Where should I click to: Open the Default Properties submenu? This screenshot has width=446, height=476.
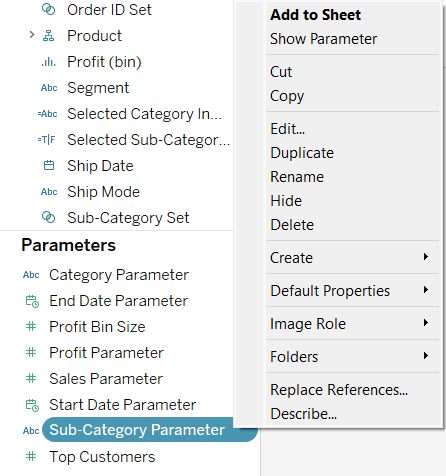tap(349, 290)
